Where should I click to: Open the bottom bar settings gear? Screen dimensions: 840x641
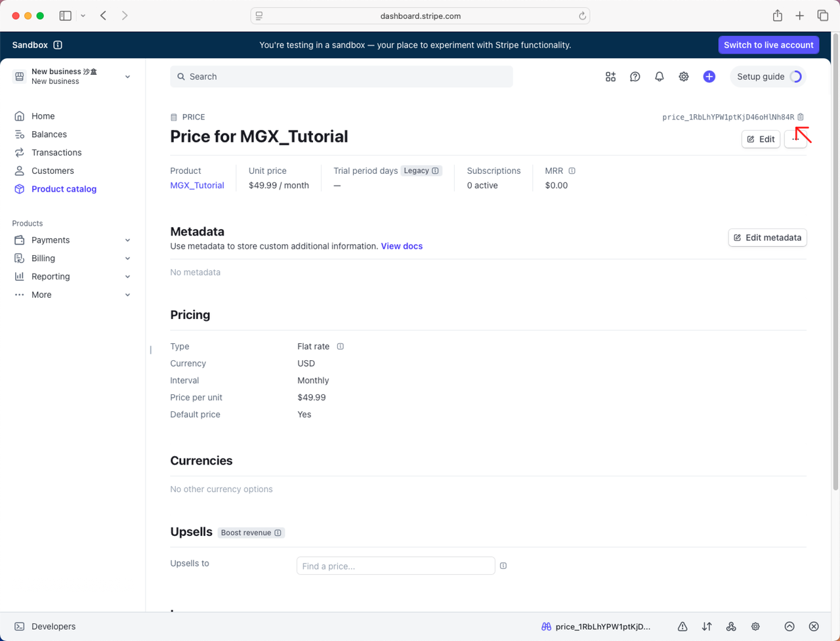pos(755,627)
